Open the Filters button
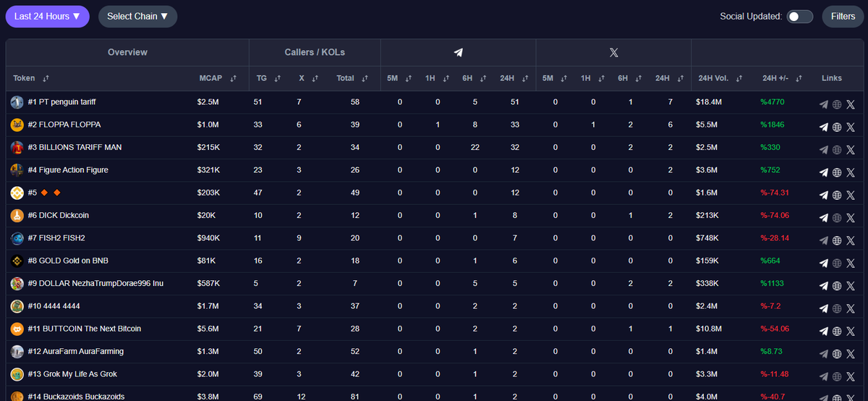868x401 pixels. click(843, 16)
